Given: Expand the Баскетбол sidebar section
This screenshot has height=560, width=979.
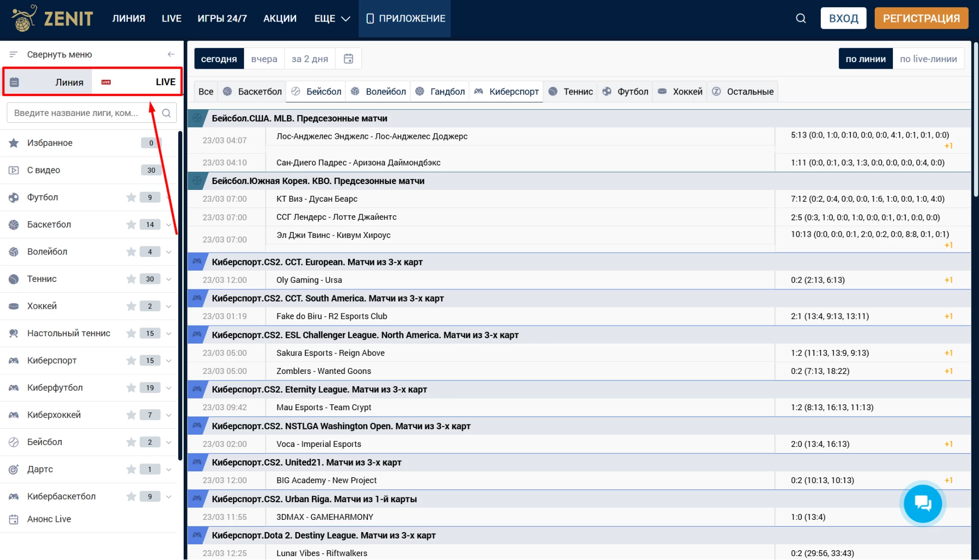Looking at the screenshot, I should (168, 225).
